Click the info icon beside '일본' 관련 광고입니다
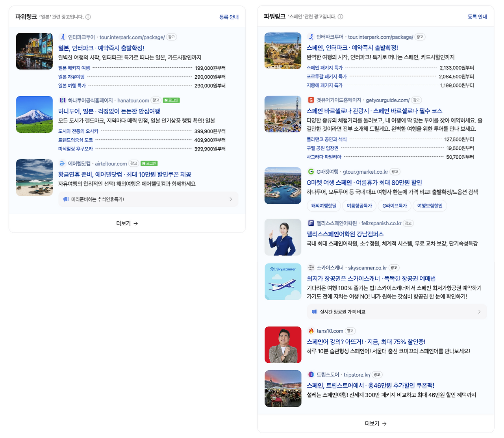 (88, 17)
